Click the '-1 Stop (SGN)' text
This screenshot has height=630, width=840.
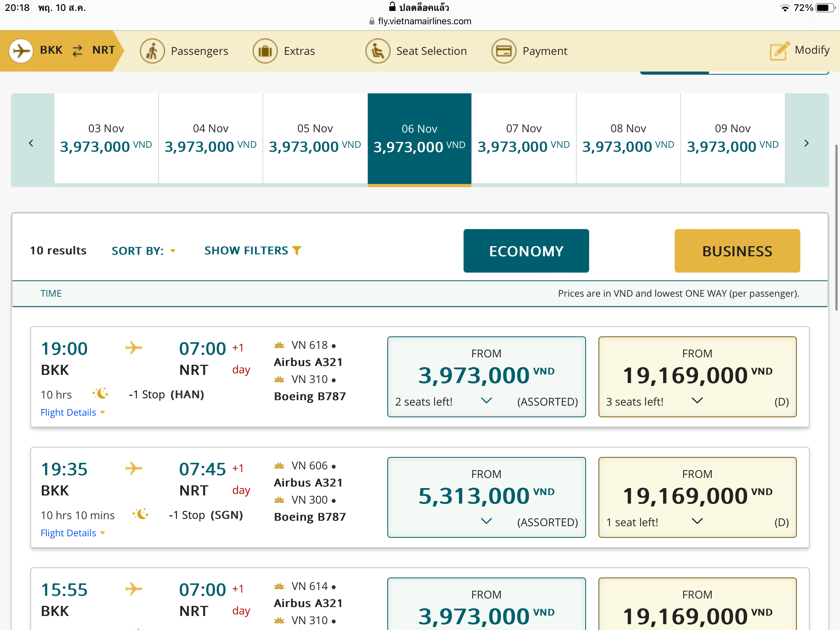[x=206, y=515]
